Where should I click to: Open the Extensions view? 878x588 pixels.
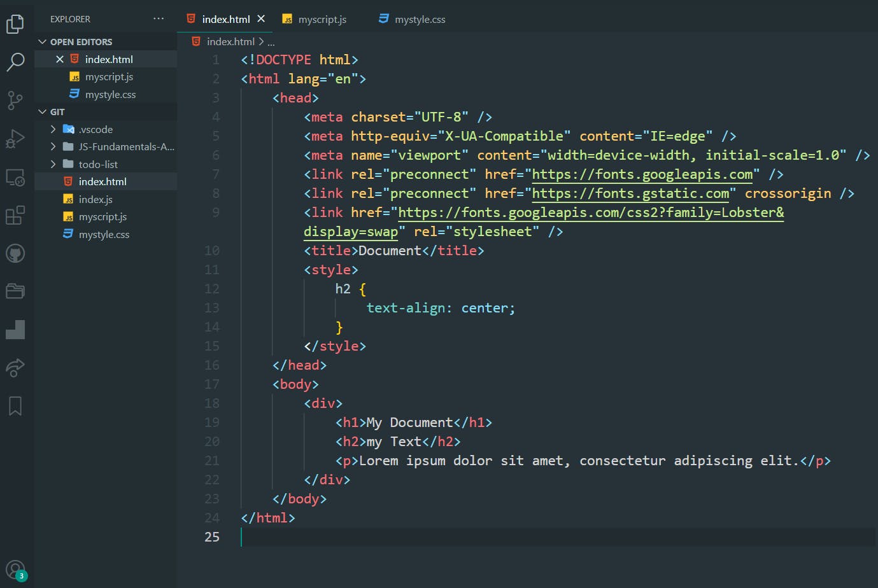(x=15, y=215)
